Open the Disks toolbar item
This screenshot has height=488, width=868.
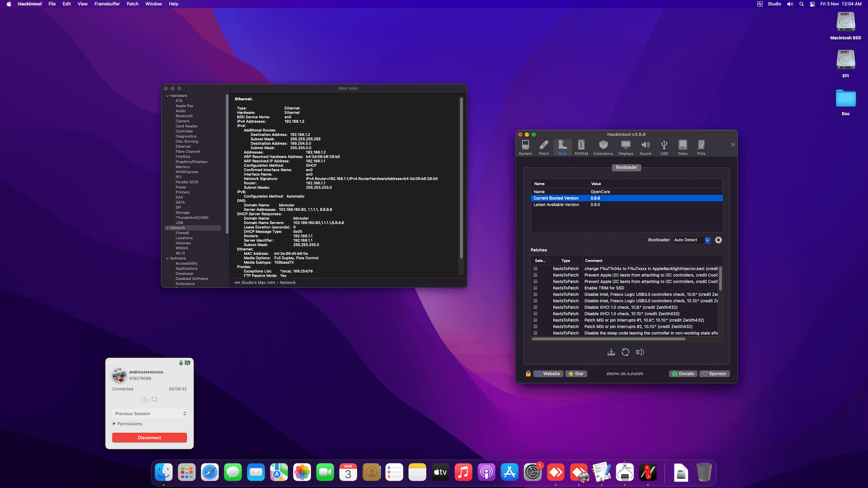(x=683, y=147)
